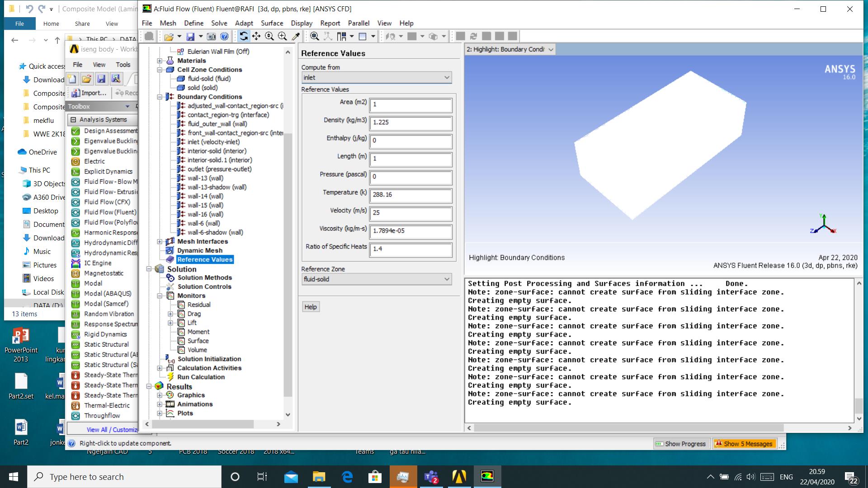Screen dimensions: 868x488
Task: Open the Reference Zone dropdown
Action: (447, 279)
